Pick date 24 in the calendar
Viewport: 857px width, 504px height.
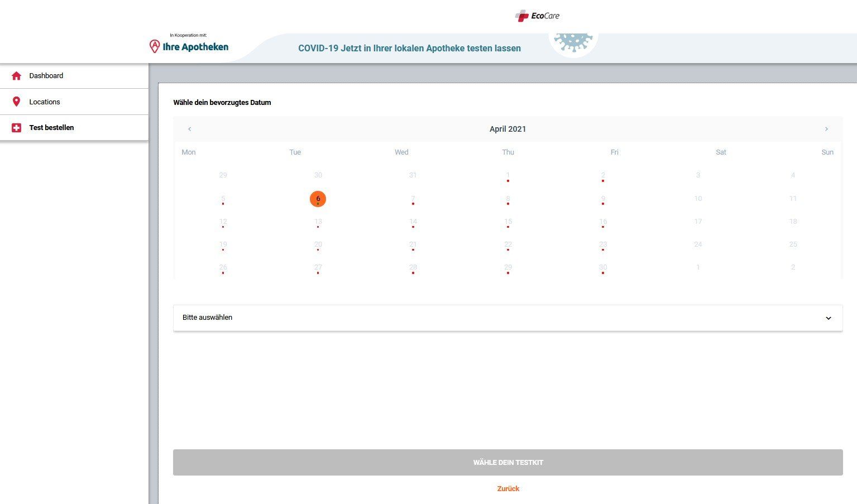(698, 244)
